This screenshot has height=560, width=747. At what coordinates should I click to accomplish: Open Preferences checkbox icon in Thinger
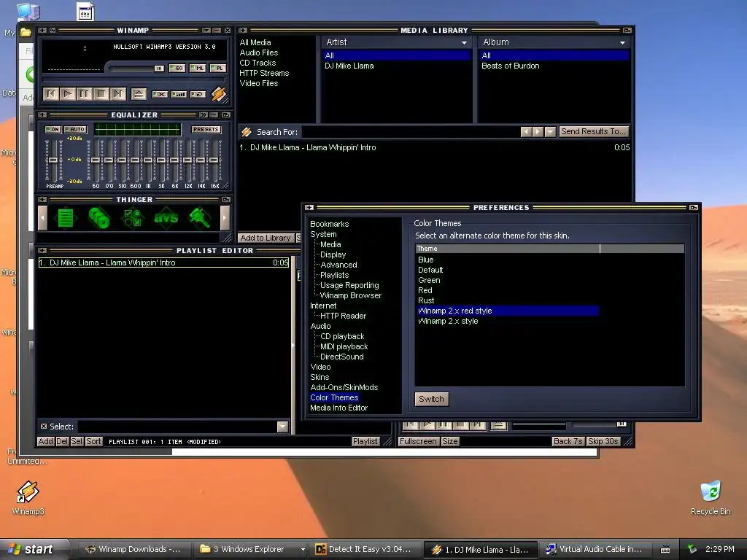tap(133, 218)
